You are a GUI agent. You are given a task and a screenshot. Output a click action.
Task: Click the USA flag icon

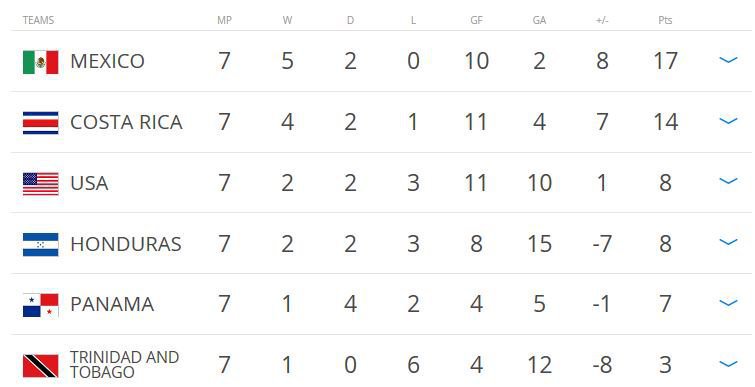point(40,184)
